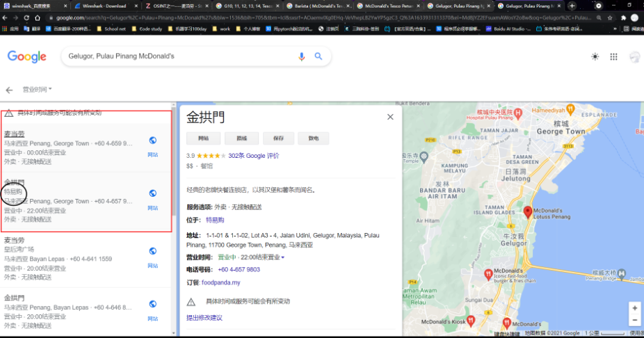The image size is (644, 338).
Task: Open website globe for 特易购 金拱門 result
Action: coord(153,193)
